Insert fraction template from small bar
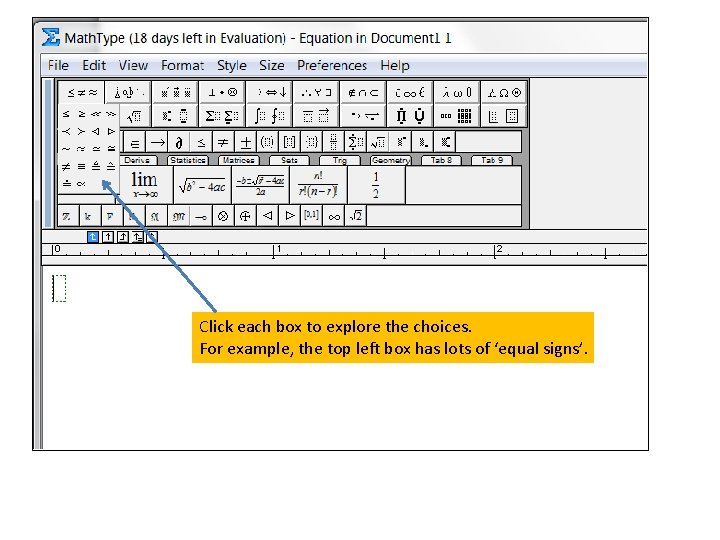This screenshot has height=540, width=720. click(334, 142)
